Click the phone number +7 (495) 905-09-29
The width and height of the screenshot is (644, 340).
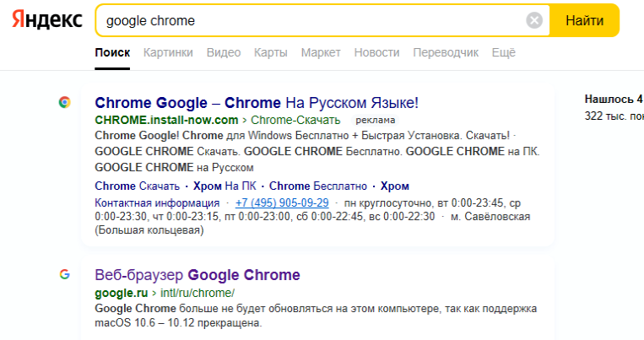(282, 202)
